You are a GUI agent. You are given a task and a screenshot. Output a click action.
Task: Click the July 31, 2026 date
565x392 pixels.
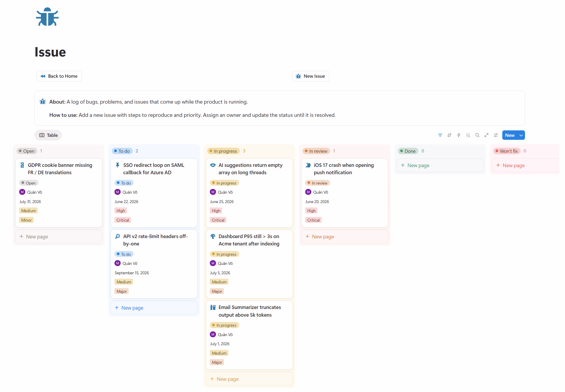(x=30, y=202)
